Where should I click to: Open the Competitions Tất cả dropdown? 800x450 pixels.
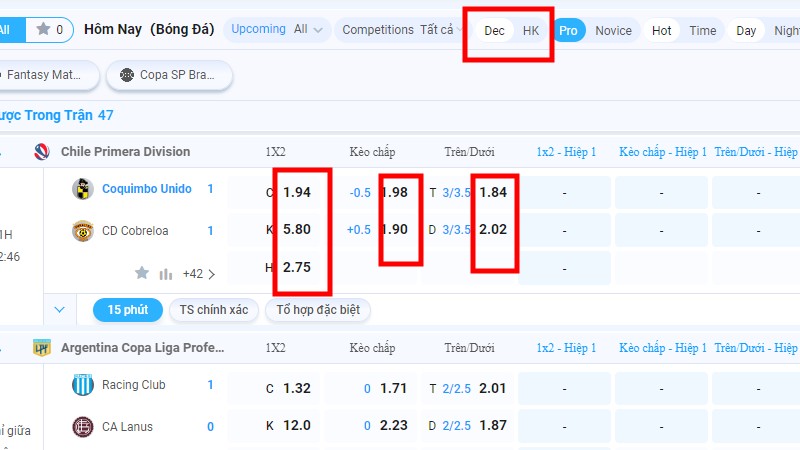coord(397,30)
